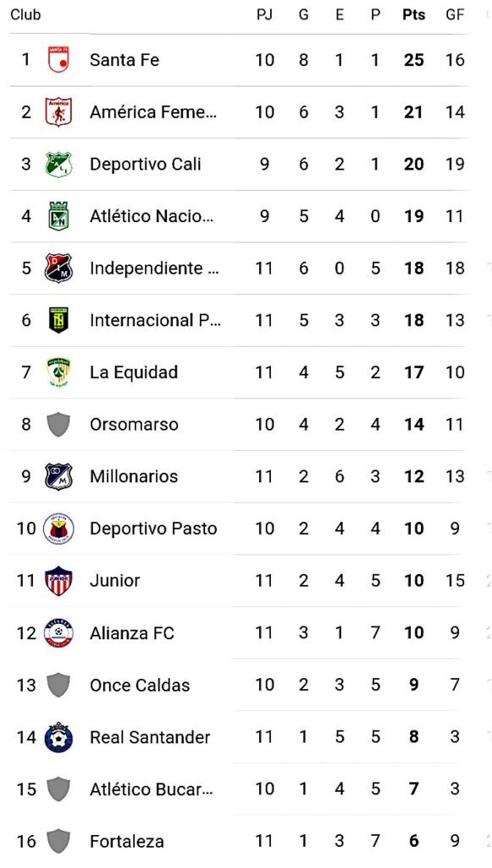Click the Deportivo Pasto crest
The width and height of the screenshot is (492, 868).
(58, 529)
